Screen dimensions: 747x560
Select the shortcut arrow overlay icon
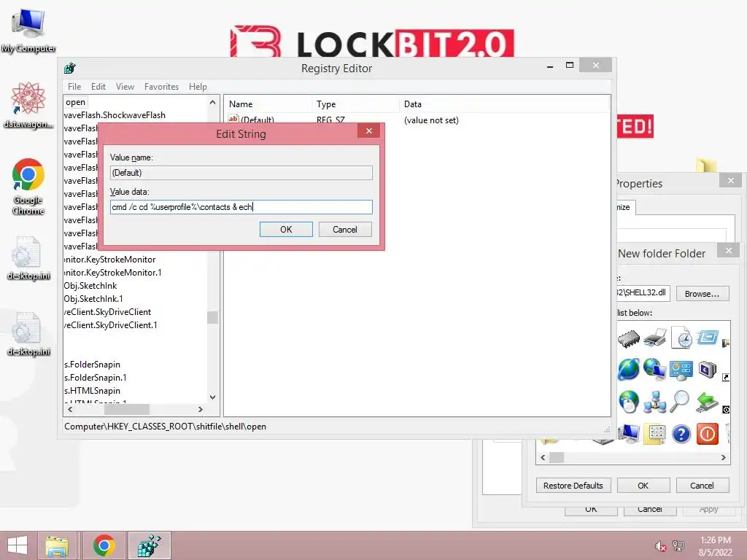coord(726,377)
